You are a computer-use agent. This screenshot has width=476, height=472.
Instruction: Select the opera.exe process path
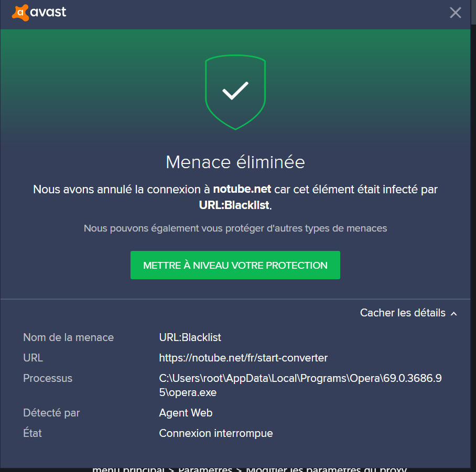tap(300, 385)
